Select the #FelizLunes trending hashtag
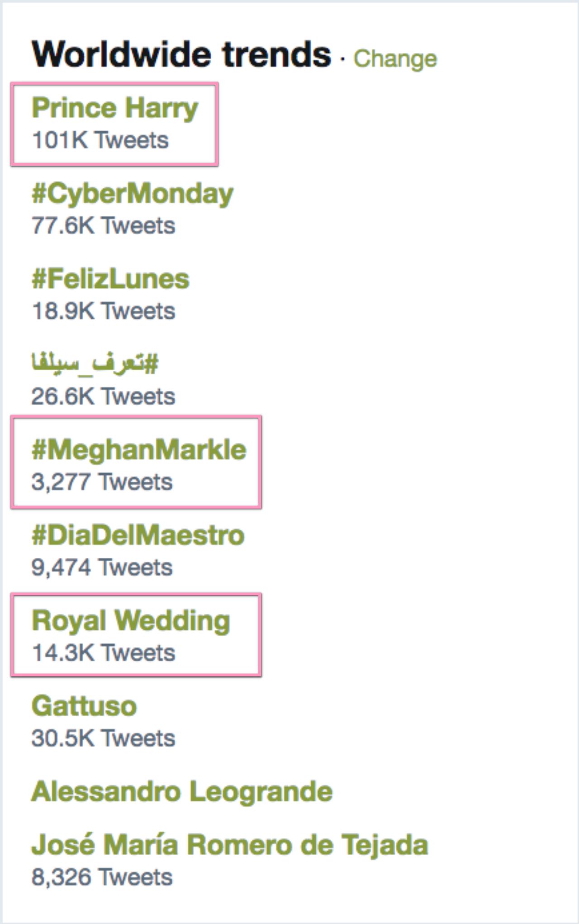Viewport: 579px width, 924px height. (110, 279)
